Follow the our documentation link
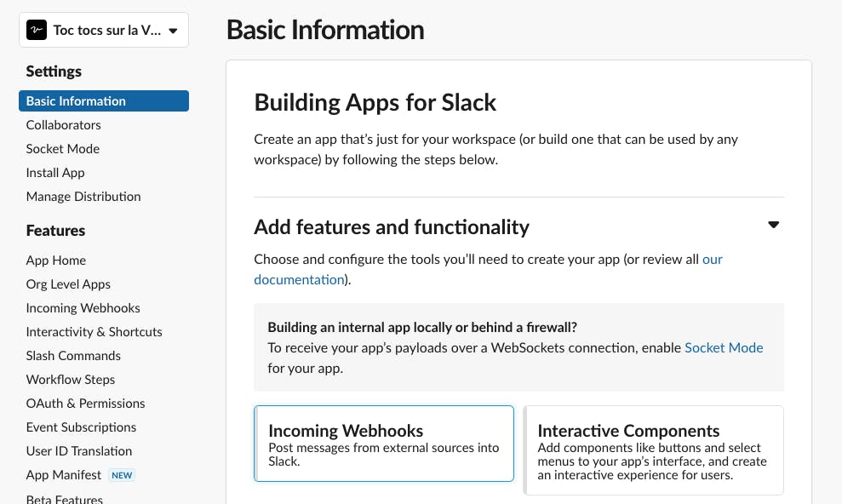This screenshot has width=842, height=504. pyautogui.click(x=299, y=279)
